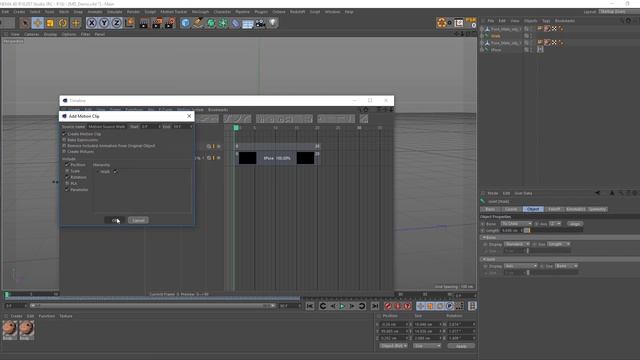Add a Camera object from the toolbar

pyautogui.click(x=260, y=23)
